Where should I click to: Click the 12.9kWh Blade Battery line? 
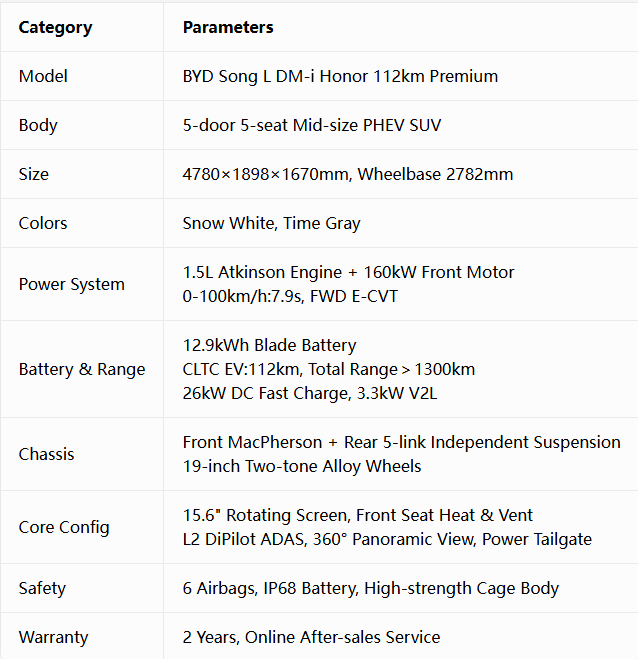click(269, 345)
